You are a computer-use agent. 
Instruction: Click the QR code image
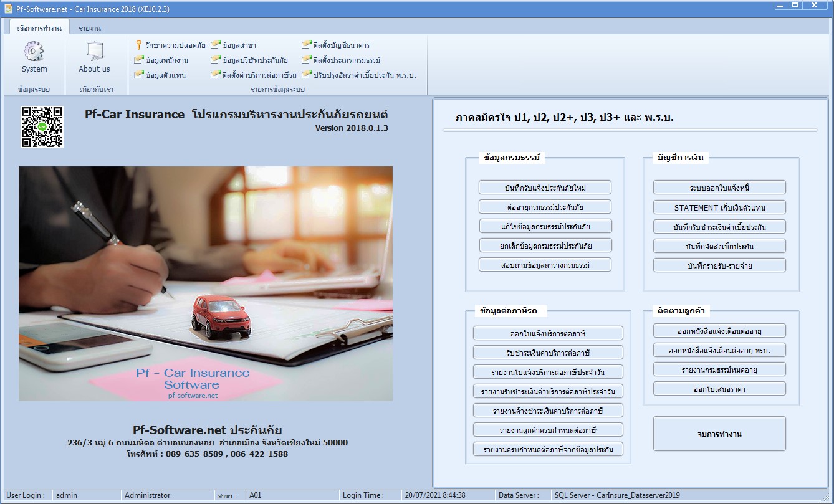(x=42, y=126)
